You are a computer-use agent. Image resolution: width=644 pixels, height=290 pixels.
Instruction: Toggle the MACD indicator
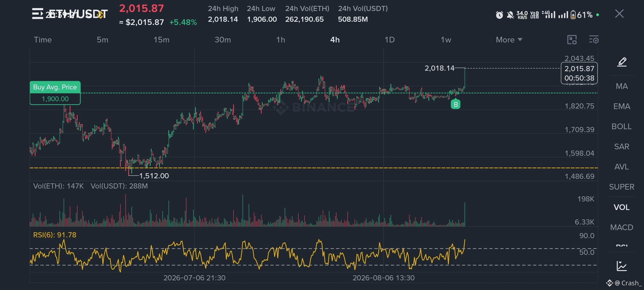pyautogui.click(x=622, y=227)
